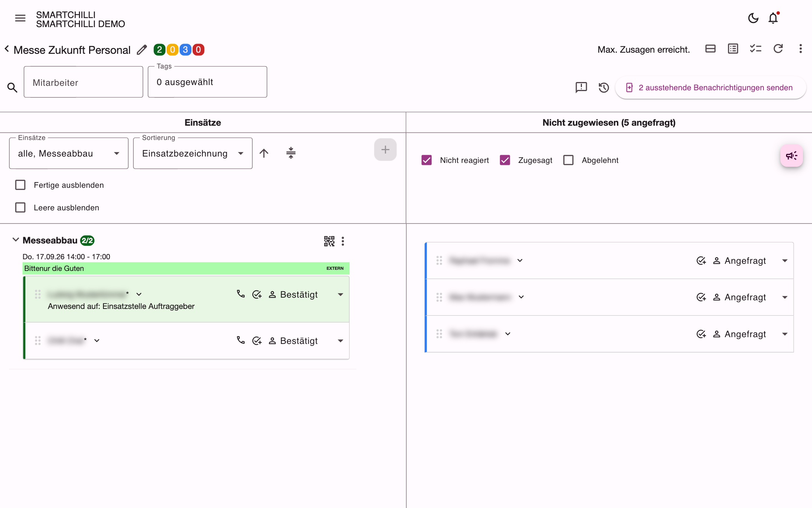Image resolution: width=812 pixels, height=508 pixels.
Task: Show QR code for Messeabbau
Action: [x=329, y=241]
